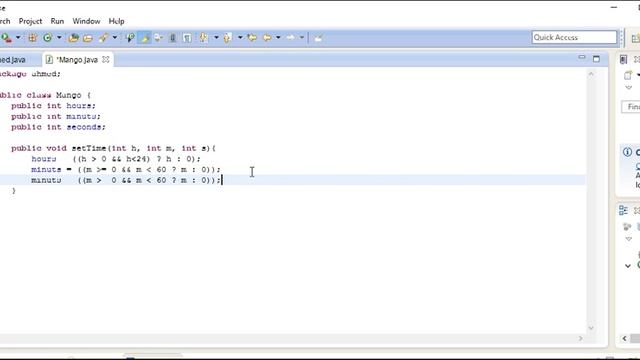The width and height of the screenshot is (640, 360).
Task: Click the Toggle Breadcrumb icon
Action: tap(130, 38)
